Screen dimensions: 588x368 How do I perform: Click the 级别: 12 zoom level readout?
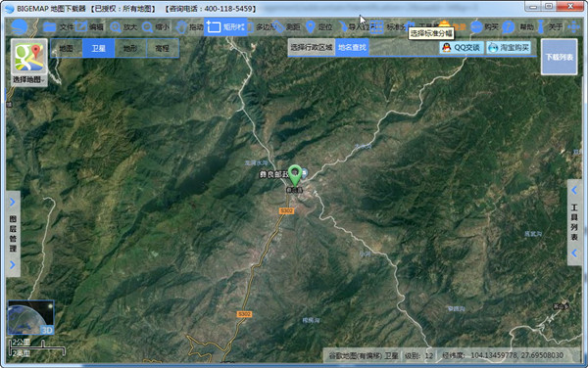[418, 355]
